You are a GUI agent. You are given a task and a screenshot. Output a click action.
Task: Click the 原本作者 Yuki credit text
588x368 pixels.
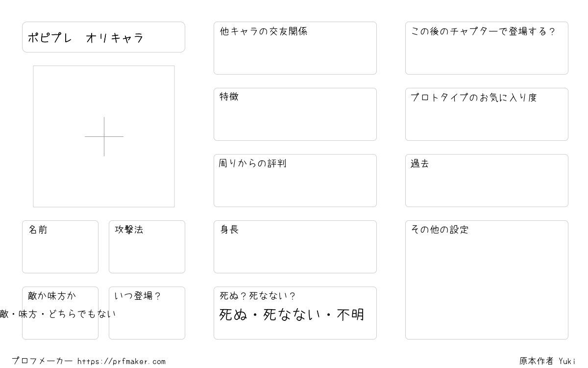(548, 361)
